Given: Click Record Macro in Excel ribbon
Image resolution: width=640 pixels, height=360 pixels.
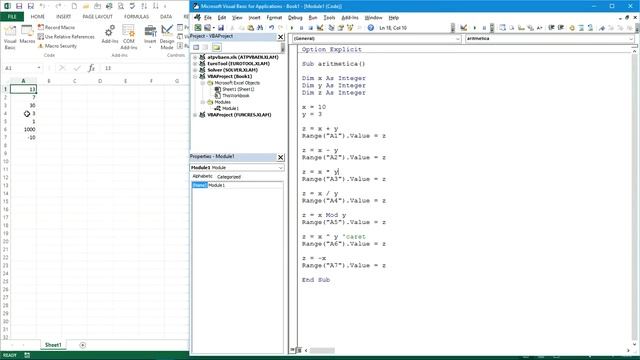Looking at the screenshot, I should click(56, 27).
